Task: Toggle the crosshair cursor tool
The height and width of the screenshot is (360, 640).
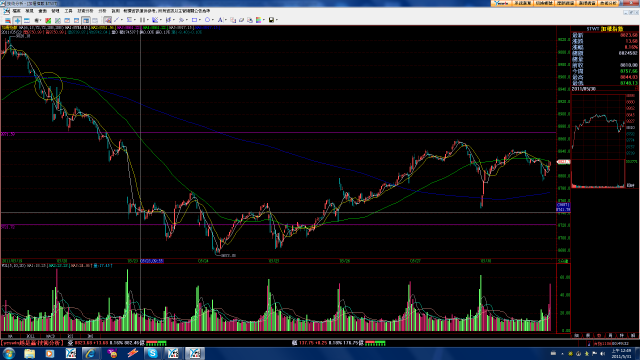Action: pyautogui.click(x=17, y=20)
